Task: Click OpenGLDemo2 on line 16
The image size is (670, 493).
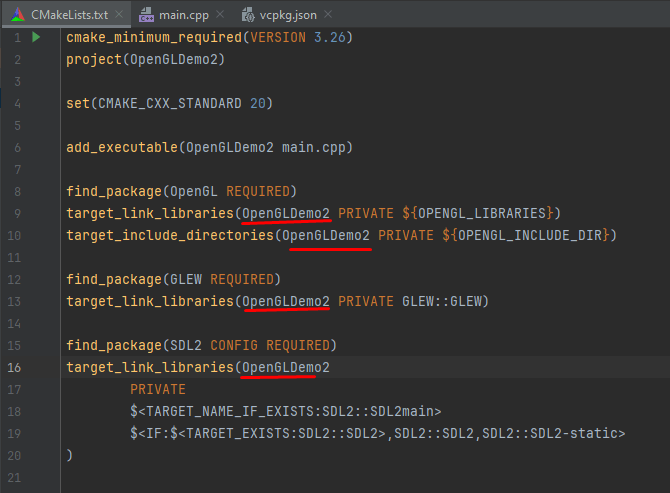Action: point(286,367)
